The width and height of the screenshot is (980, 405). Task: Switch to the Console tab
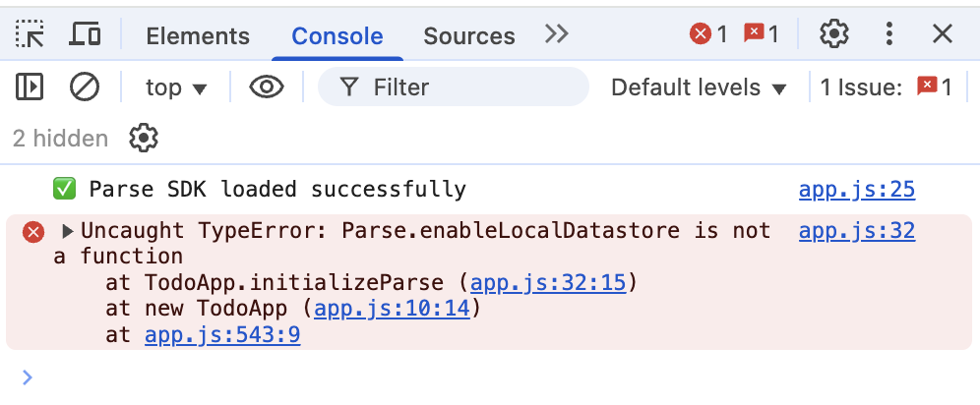pos(337,35)
